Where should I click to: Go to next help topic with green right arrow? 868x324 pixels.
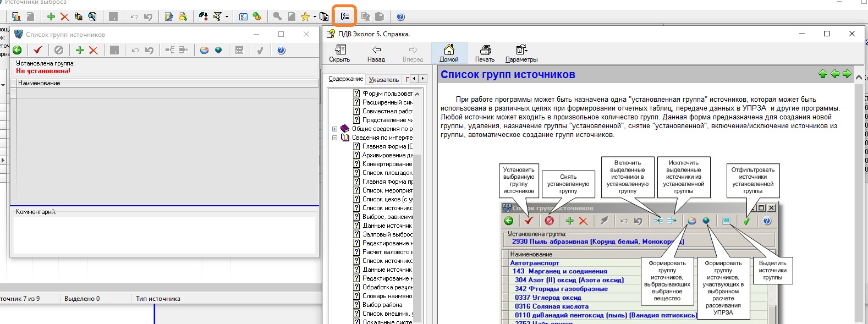[847, 74]
